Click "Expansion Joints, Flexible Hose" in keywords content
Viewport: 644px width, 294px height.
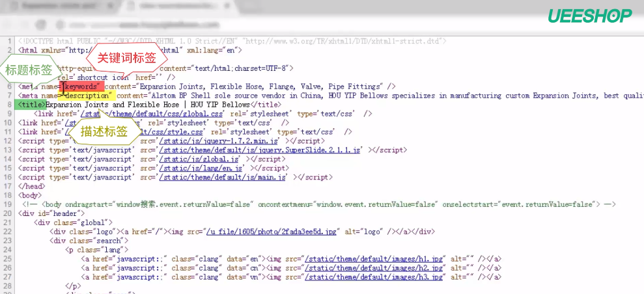[x=202, y=87]
